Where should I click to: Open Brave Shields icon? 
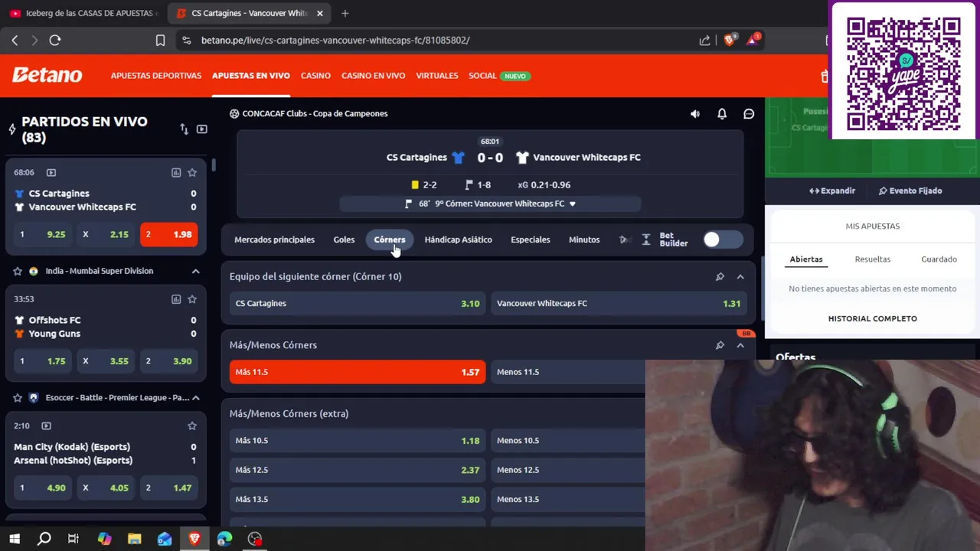[730, 40]
